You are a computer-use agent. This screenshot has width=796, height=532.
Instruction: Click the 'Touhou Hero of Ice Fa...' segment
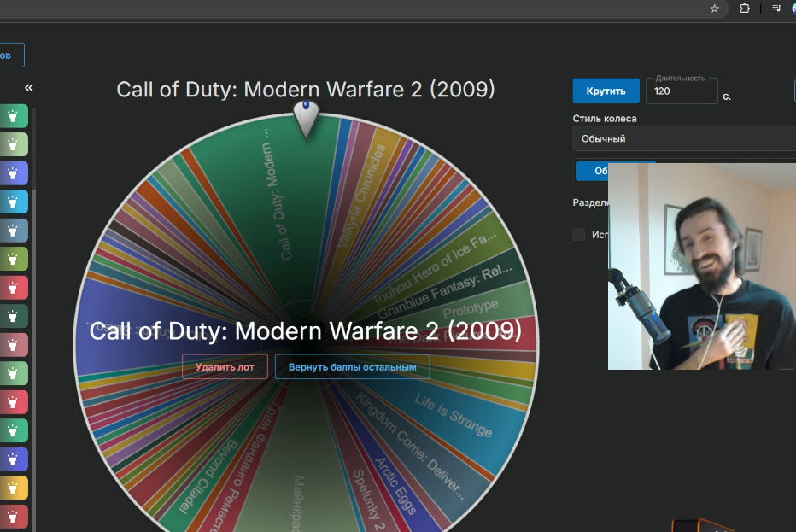436,266
